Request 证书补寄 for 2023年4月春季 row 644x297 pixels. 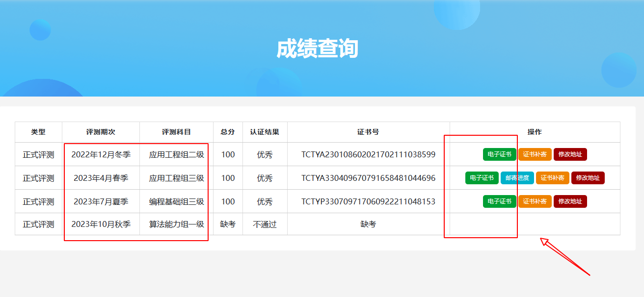(x=553, y=178)
